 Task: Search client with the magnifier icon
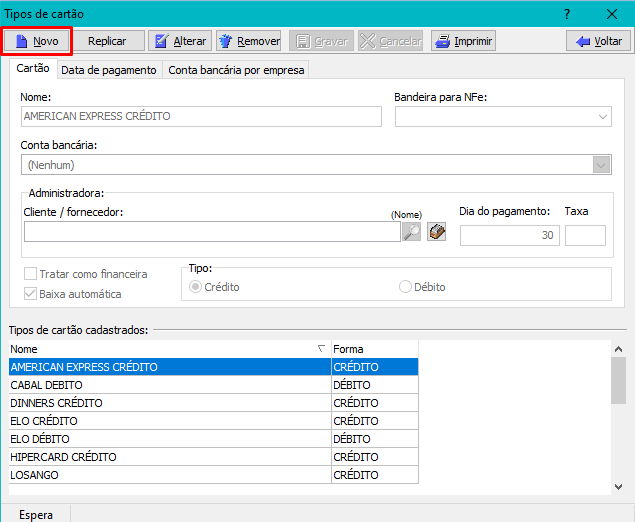(x=411, y=232)
